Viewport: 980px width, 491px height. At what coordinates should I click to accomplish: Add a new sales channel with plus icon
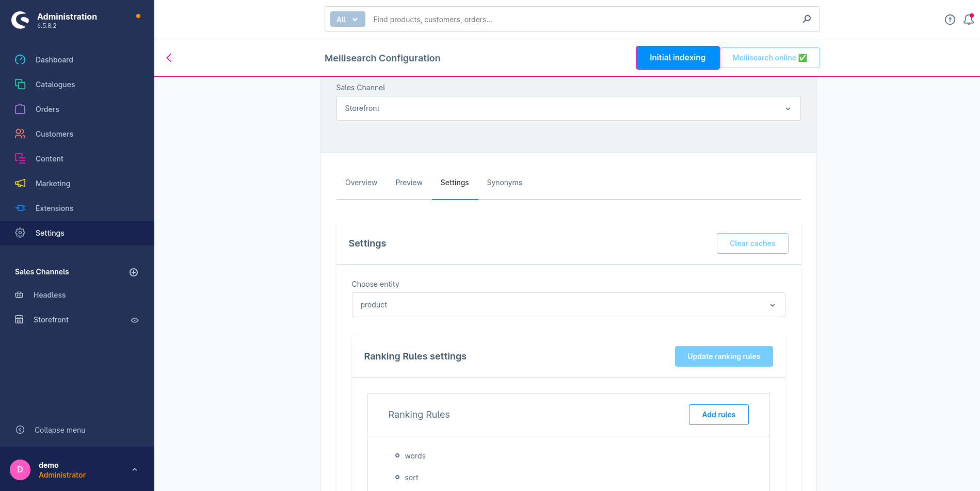(134, 272)
